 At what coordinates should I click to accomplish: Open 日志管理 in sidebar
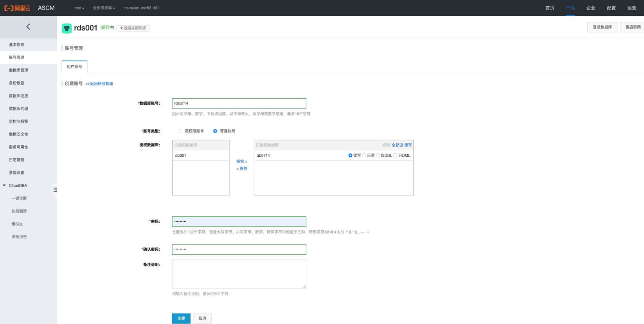point(28,160)
